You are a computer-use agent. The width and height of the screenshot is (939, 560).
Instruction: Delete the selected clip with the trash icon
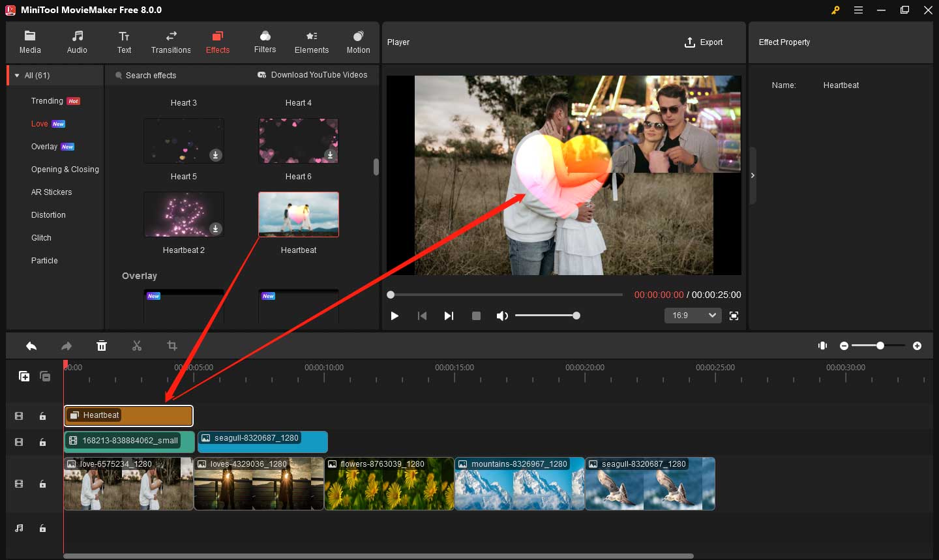point(102,346)
